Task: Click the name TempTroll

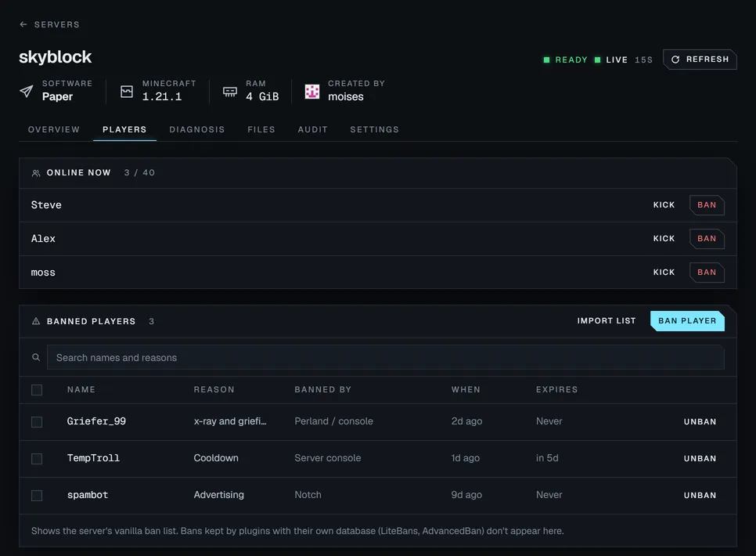Action: click(x=93, y=458)
